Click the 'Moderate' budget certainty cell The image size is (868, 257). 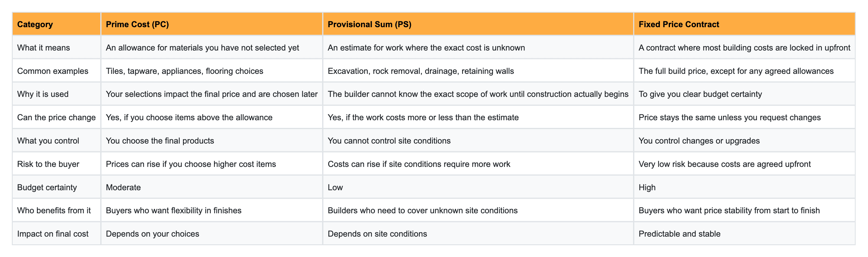pyautogui.click(x=123, y=187)
